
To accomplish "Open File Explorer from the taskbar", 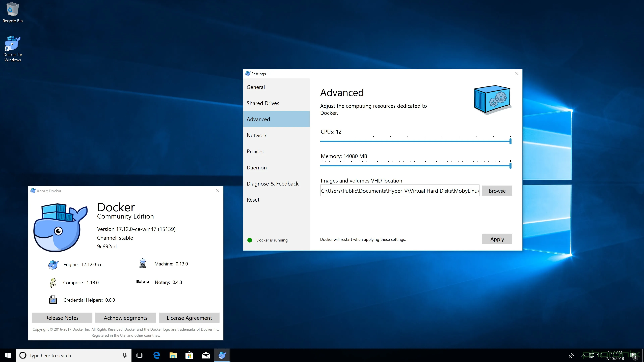I will click(x=173, y=355).
